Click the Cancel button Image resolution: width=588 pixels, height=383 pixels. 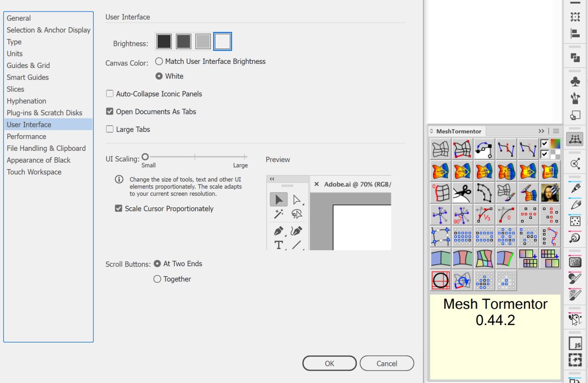click(x=387, y=363)
